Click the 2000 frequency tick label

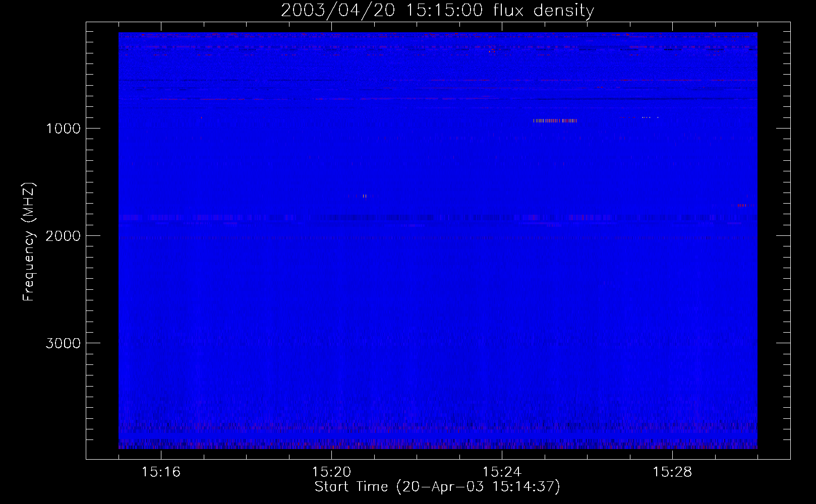(63, 236)
